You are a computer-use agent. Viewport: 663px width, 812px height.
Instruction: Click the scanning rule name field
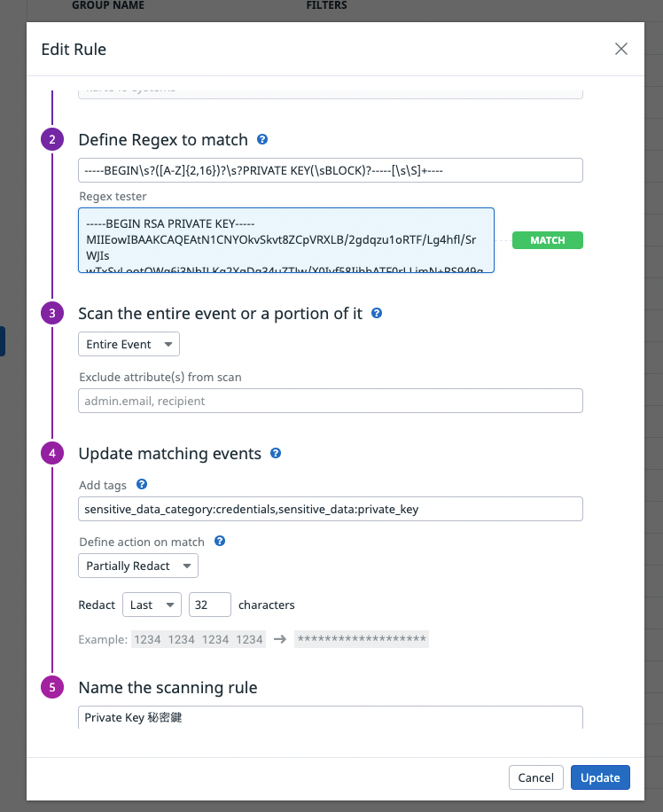click(331, 717)
